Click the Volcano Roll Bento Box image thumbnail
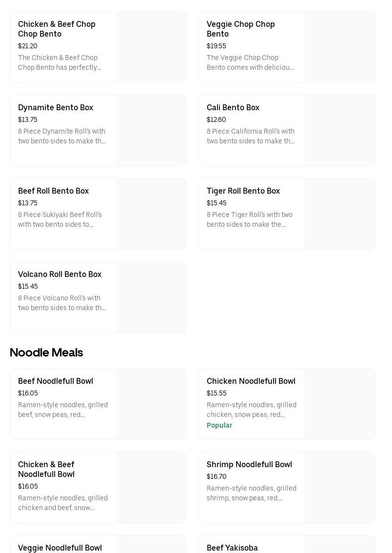The height and width of the screenshot is (553, 392). point(151,297)
